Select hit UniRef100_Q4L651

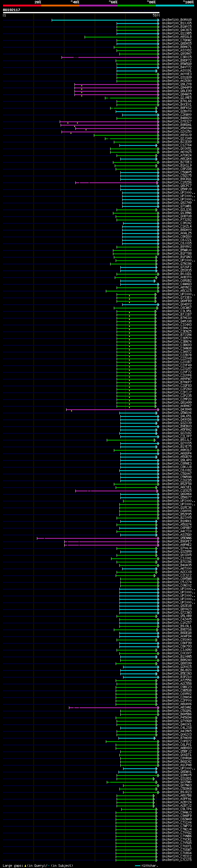(x=177, y=416)
